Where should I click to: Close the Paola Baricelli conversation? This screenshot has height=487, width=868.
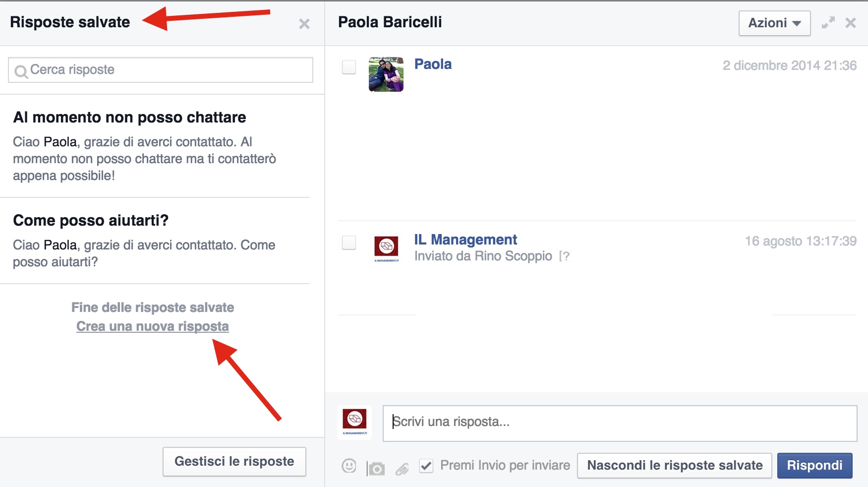click(851, 23)
